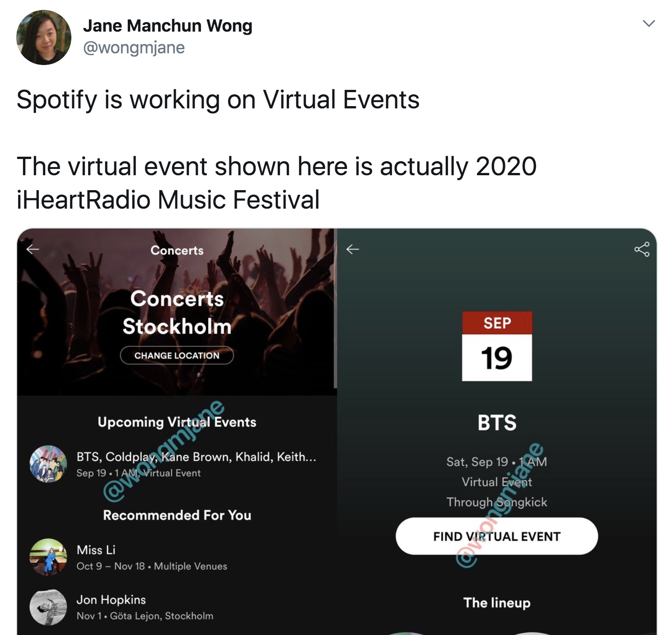This screenshot has width=672, height=635.
Task: Tap the Find Virtual Event button
Action: pyautogui.click(x=497, y=536)
